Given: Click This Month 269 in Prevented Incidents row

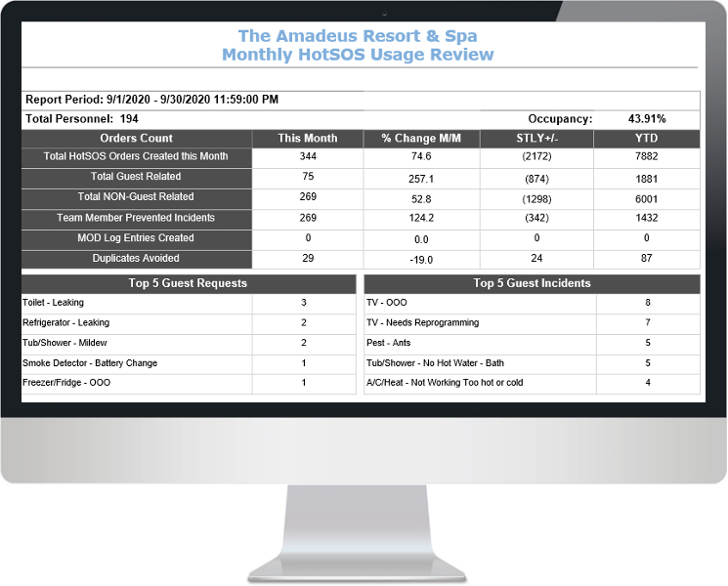Looking at the screenshot, I should pos(308,218).
